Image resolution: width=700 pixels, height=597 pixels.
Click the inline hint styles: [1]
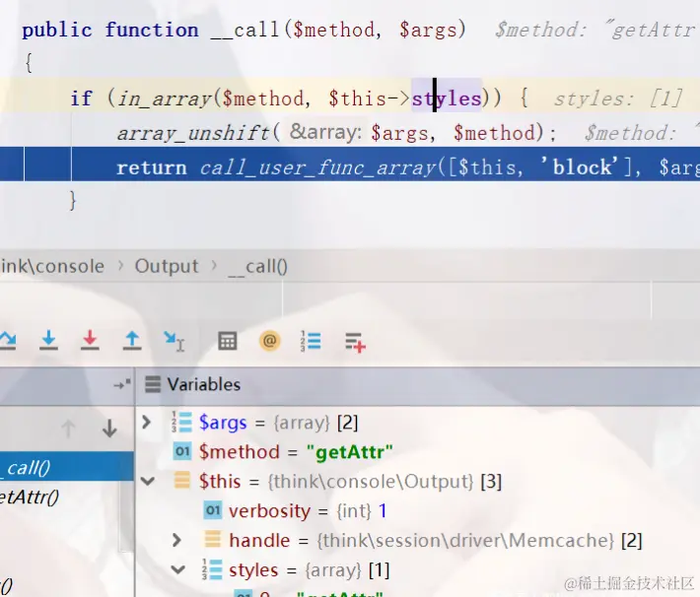[x=618, y=99]
